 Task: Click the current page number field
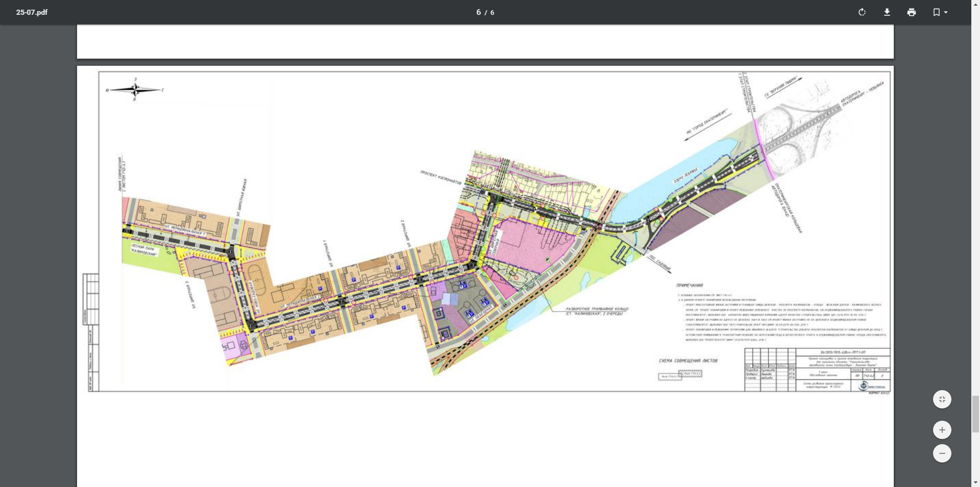click(478, 12)
